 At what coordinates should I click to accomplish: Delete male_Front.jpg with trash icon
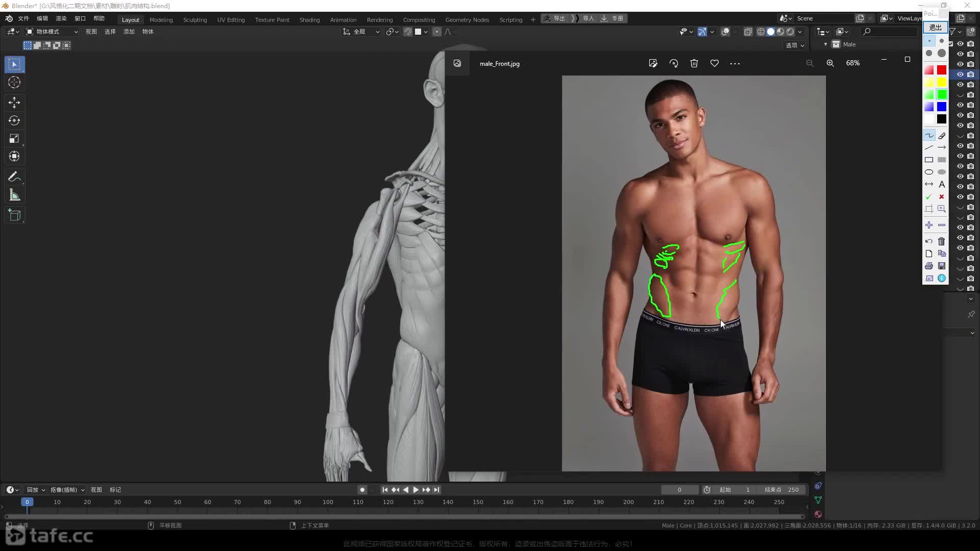click(x=694, y=63)
